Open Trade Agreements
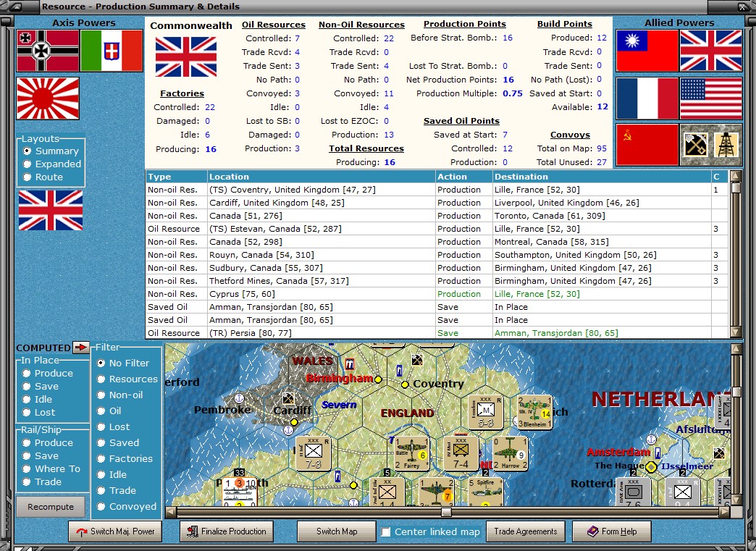The image size is (756, 551). [x=526, y=531]
